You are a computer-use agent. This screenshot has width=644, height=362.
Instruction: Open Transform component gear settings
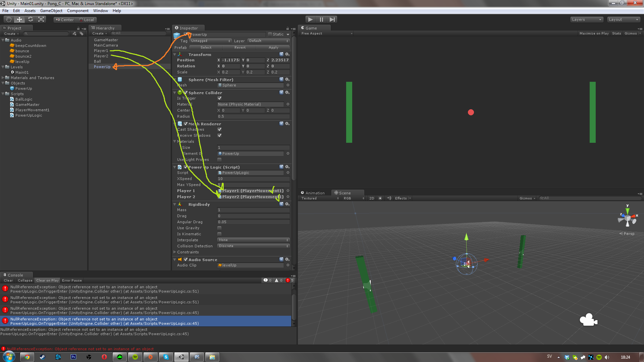287,54
